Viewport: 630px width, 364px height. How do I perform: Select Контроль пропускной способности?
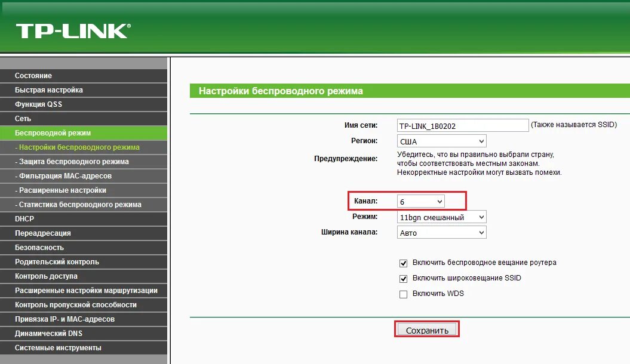coord(84,305)
